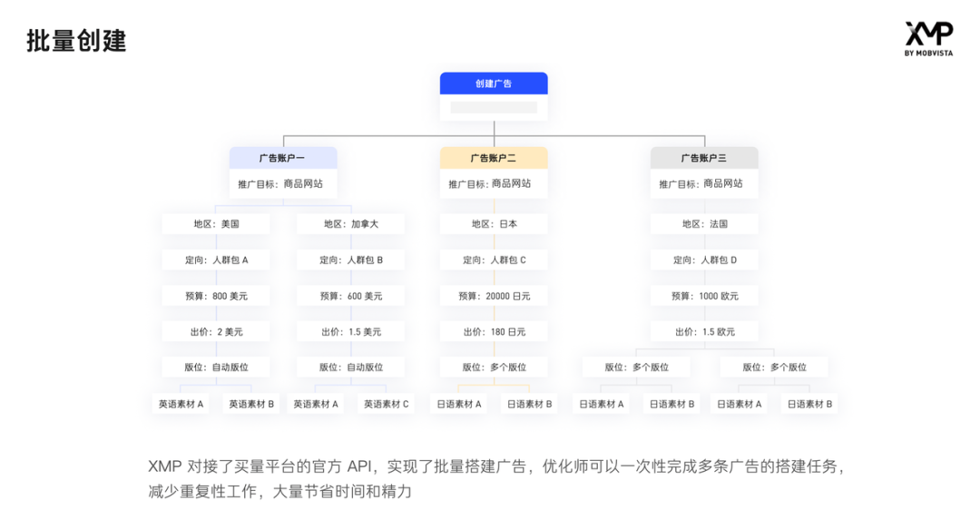Click the 地区: 法国 box
The width and height of the screenshot is (980, 510).
704,224
